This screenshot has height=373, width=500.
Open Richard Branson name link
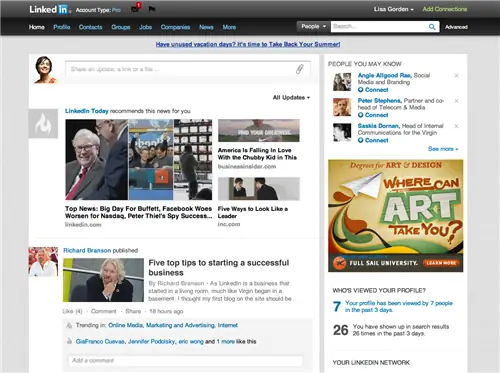tap(87, 250)
